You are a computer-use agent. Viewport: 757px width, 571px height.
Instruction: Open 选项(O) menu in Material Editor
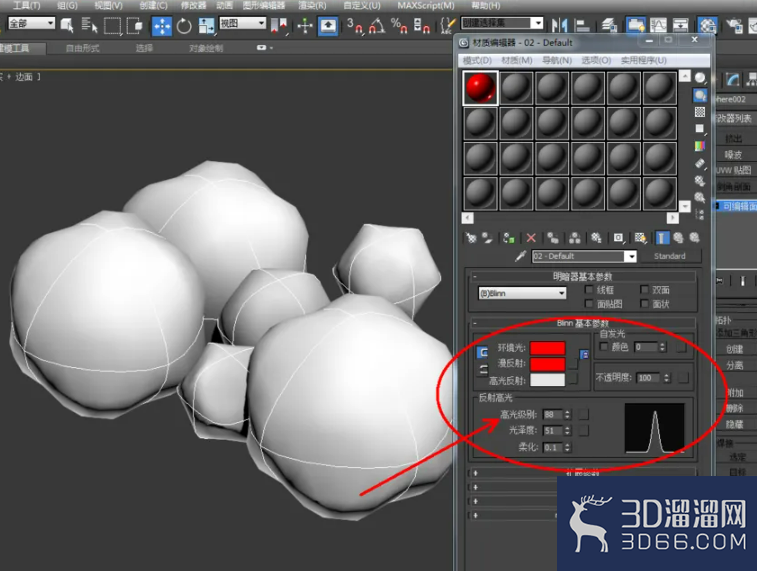(x=596, y=60)
